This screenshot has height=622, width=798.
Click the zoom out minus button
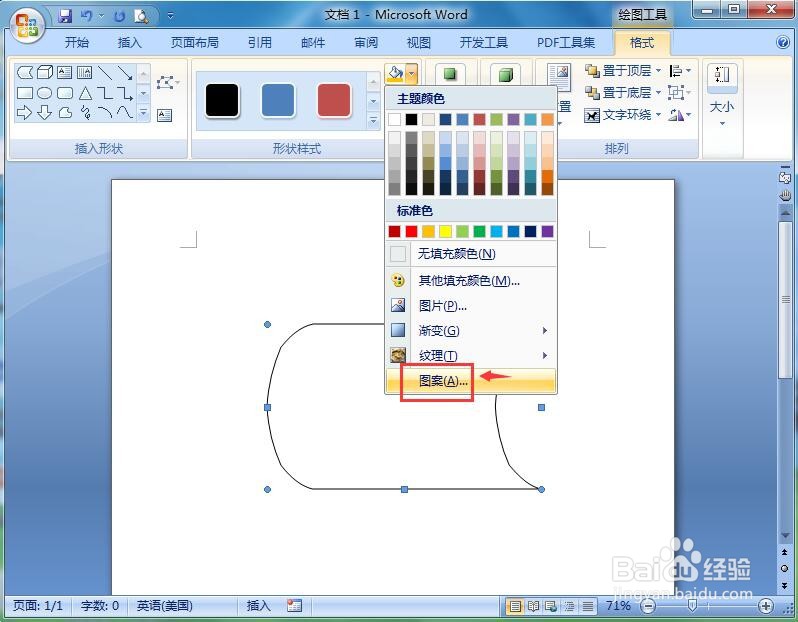click(x=648, y=606)
